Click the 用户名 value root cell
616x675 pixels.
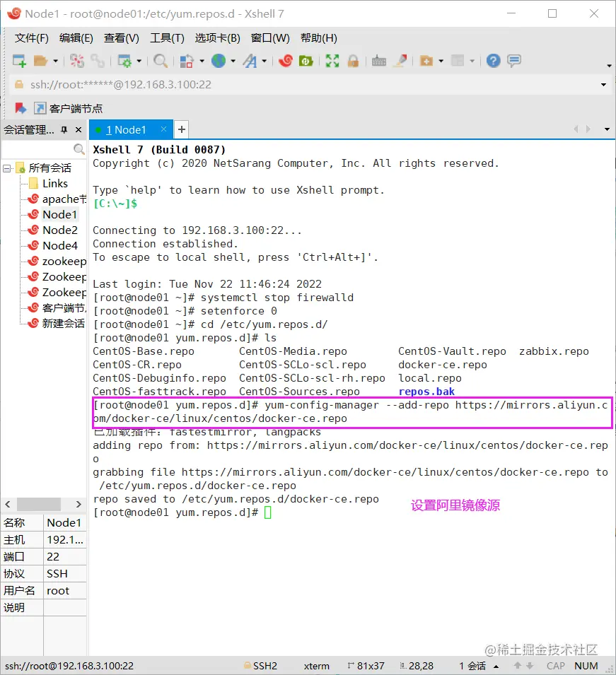click(x=65, y=591)
